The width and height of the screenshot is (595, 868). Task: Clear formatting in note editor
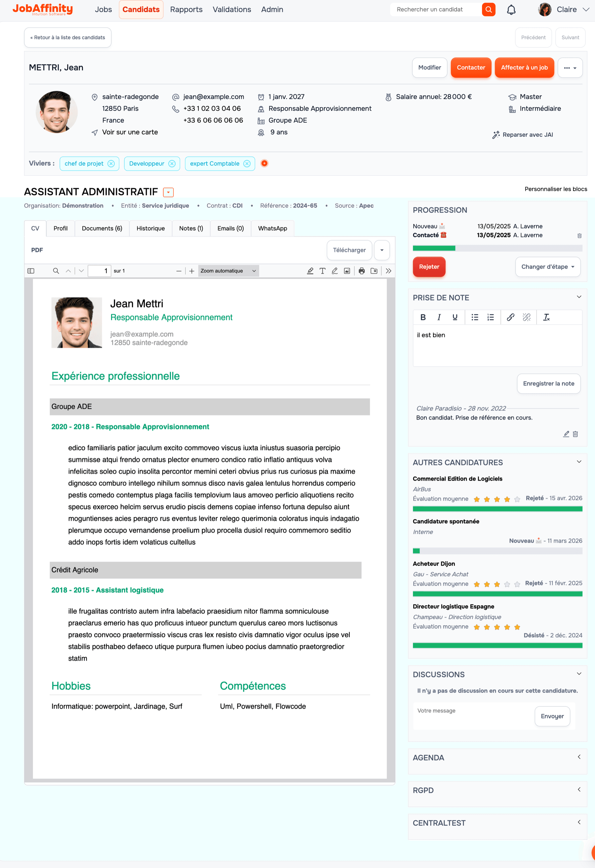(x=546, y=317)
